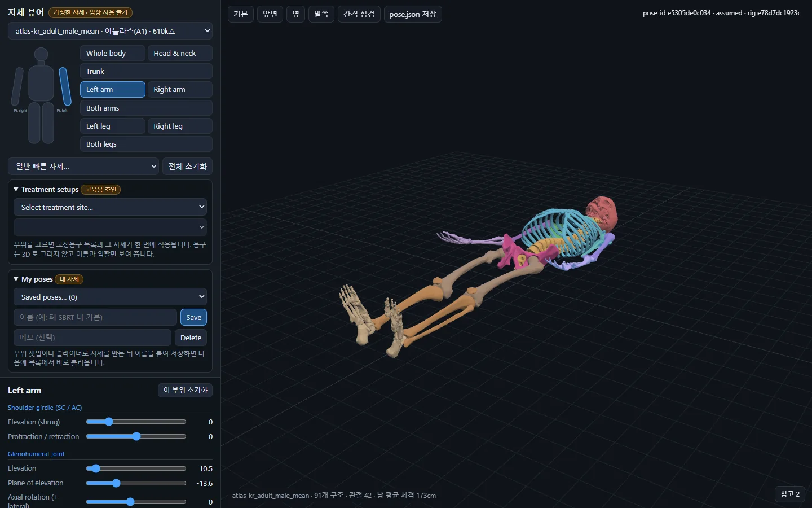Screen dimensions: 812x508
Task: Adjust the Elevation (shrug) slider
Action: (136, 422)
